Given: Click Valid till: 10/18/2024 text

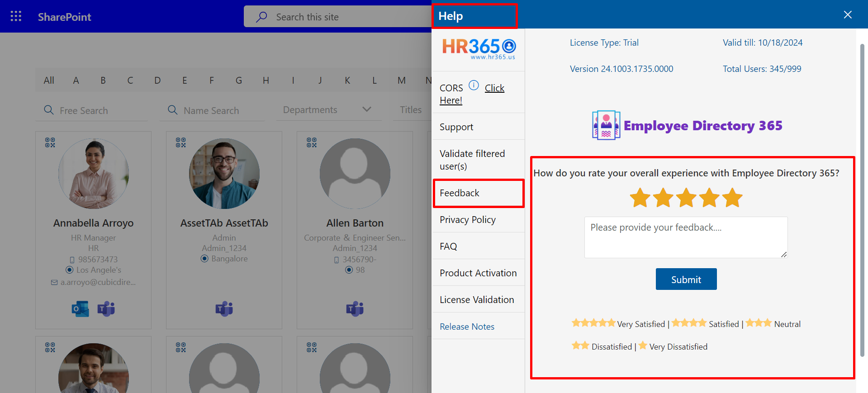Looking at the screenshot, I should click(763, 43).
